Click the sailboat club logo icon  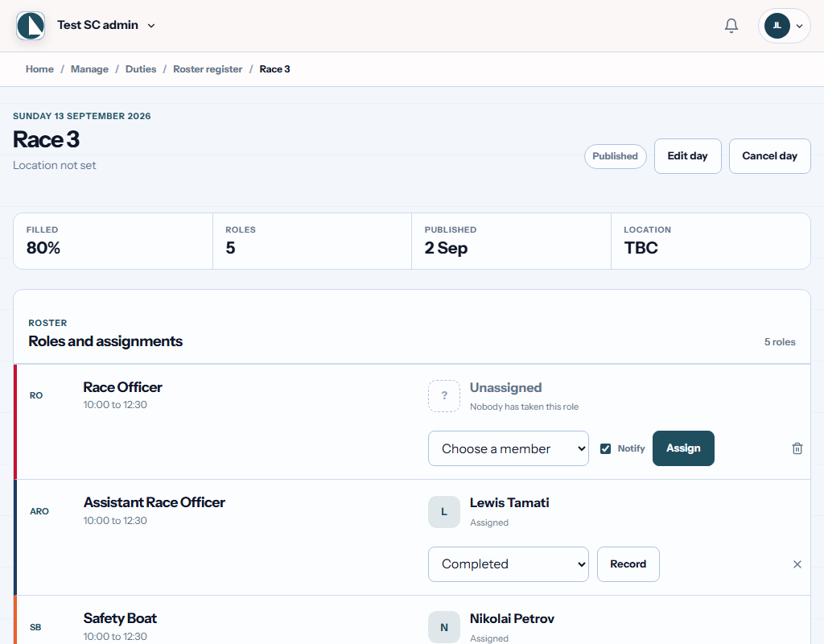pyautogui.click(x=31, y=25)
